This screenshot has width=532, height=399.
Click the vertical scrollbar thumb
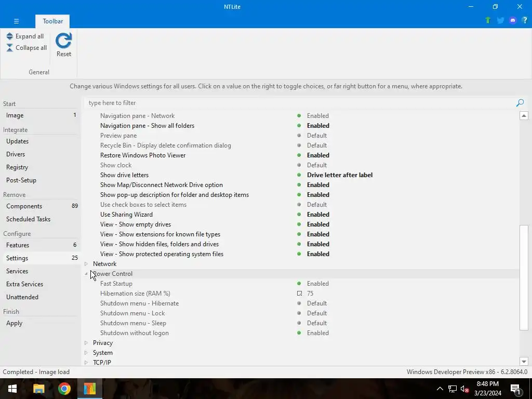524,277
